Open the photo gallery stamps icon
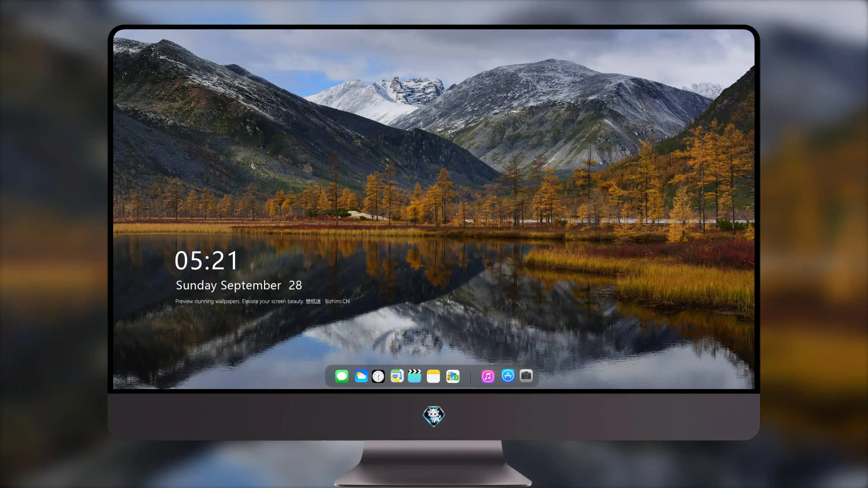Screen dimensions: 868x488 pos(453,376)
